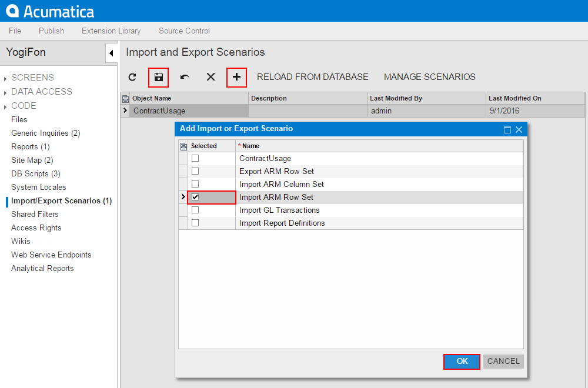Open the Extension Library menu
Viewport: 588px width, 388px height.
pyautogui.click(x=111, y=31)
